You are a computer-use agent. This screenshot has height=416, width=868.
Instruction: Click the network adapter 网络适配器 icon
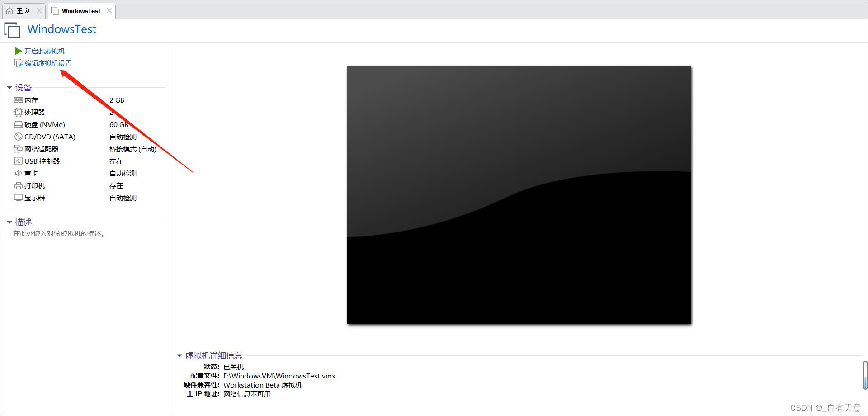click(x=19, y=149)
